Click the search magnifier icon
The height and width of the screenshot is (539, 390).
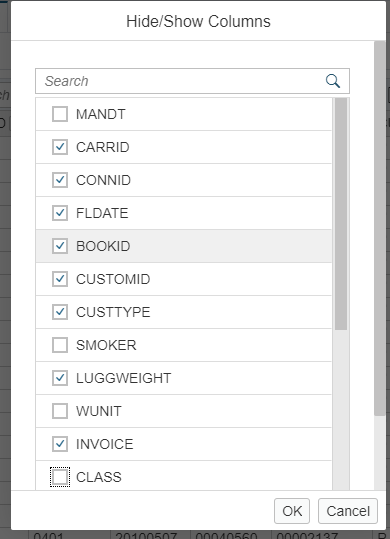click(x=333, y=81)
